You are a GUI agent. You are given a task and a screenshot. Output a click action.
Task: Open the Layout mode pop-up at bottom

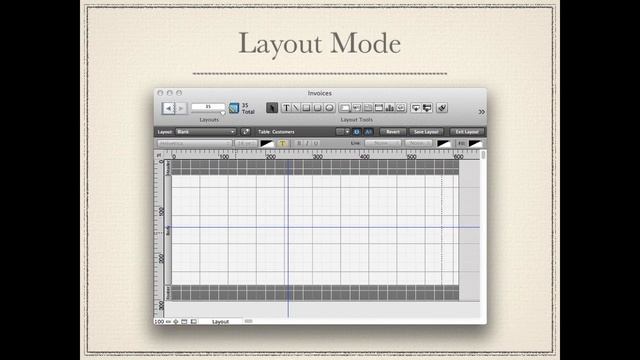point(220,322)
